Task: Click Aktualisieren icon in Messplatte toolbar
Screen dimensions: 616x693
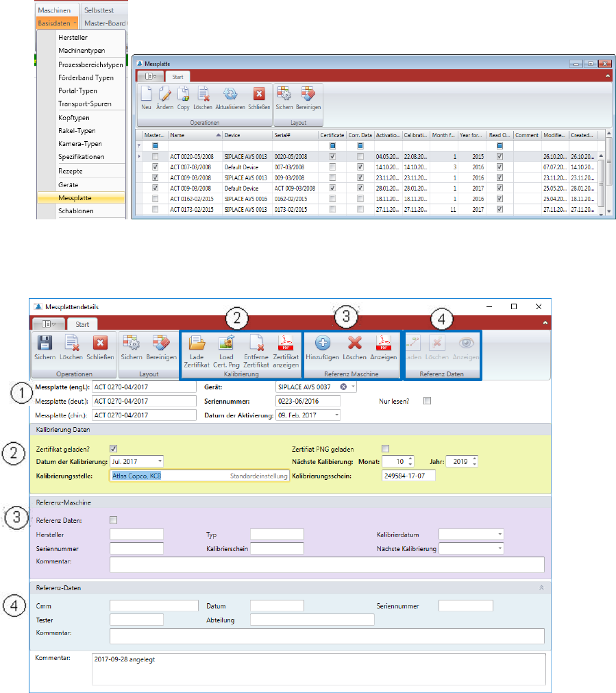Action: point(230,95)
